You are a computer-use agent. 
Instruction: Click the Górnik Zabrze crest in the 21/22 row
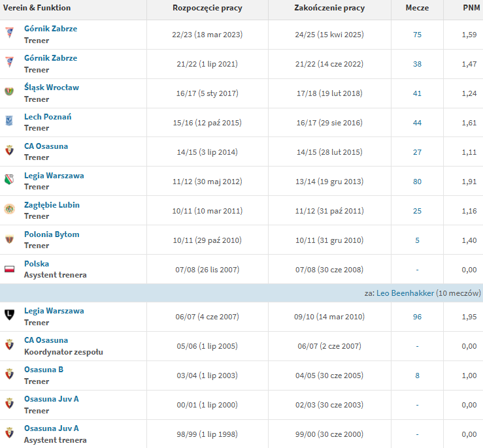tap(10, 62)
